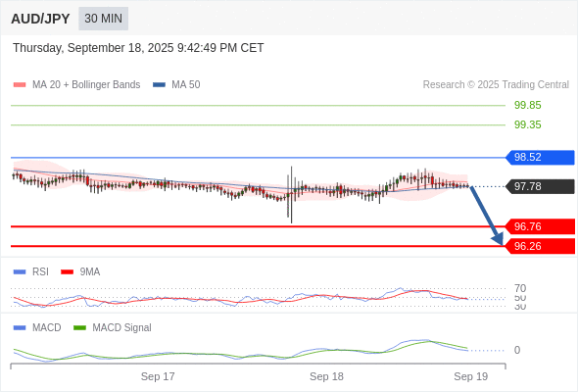Select the blue 98.52 pivot price tag
Screen dimensions: 578x392
click(x=540, y=157)
